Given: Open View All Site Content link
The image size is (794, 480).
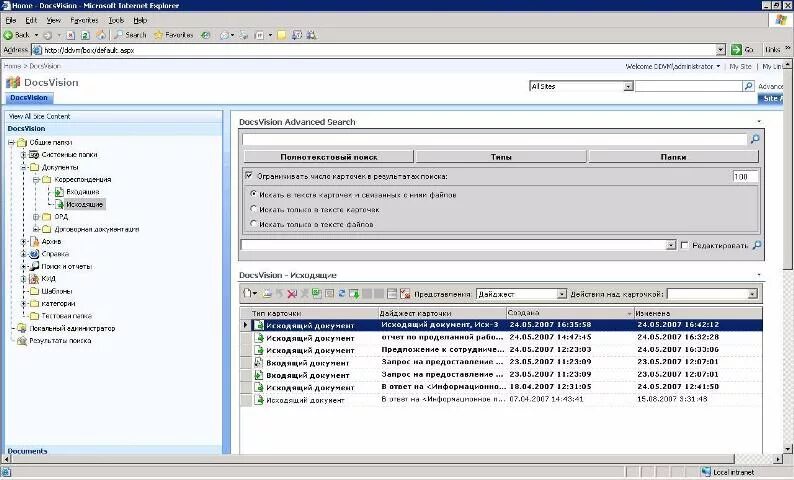Looking at the screenshot, I should [x=39, y=116].
